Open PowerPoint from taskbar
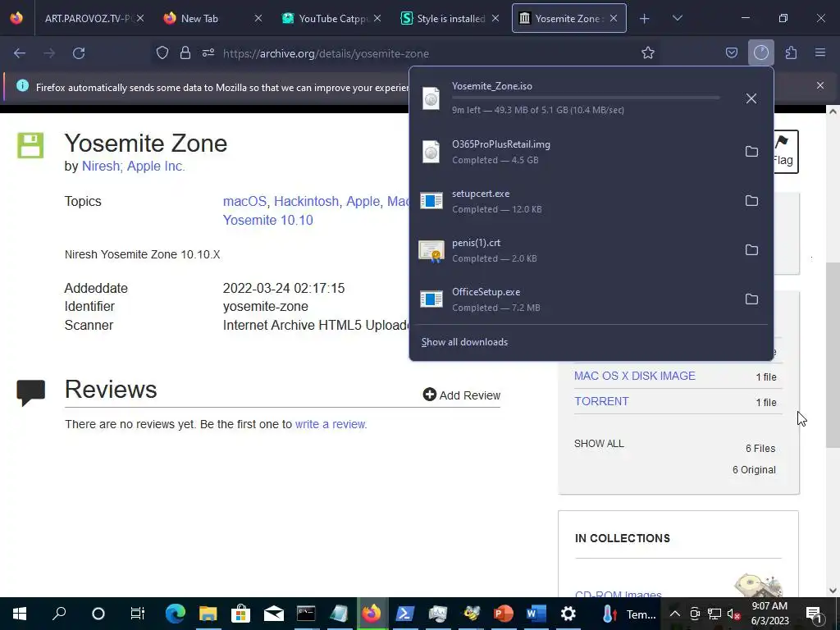 [x=503, y=614]
